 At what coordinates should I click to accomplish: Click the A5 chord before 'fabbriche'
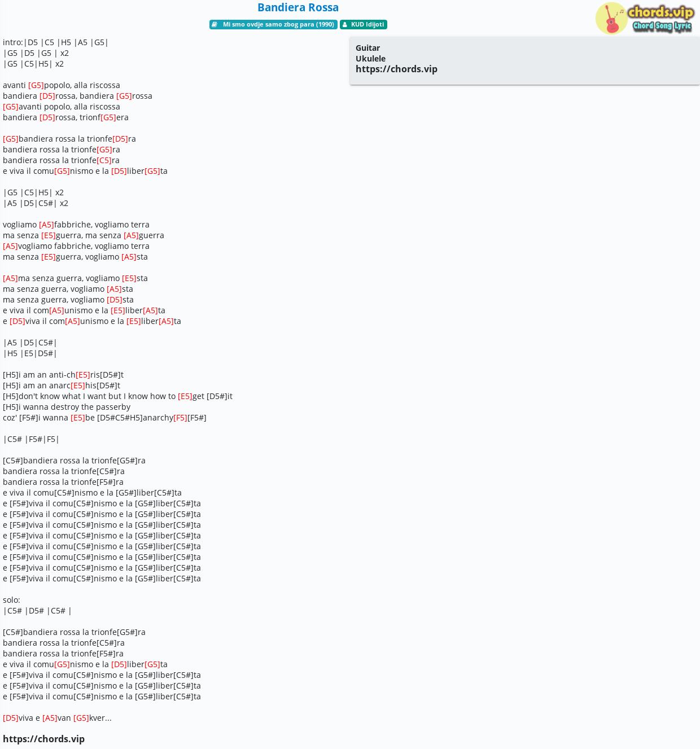46,225
